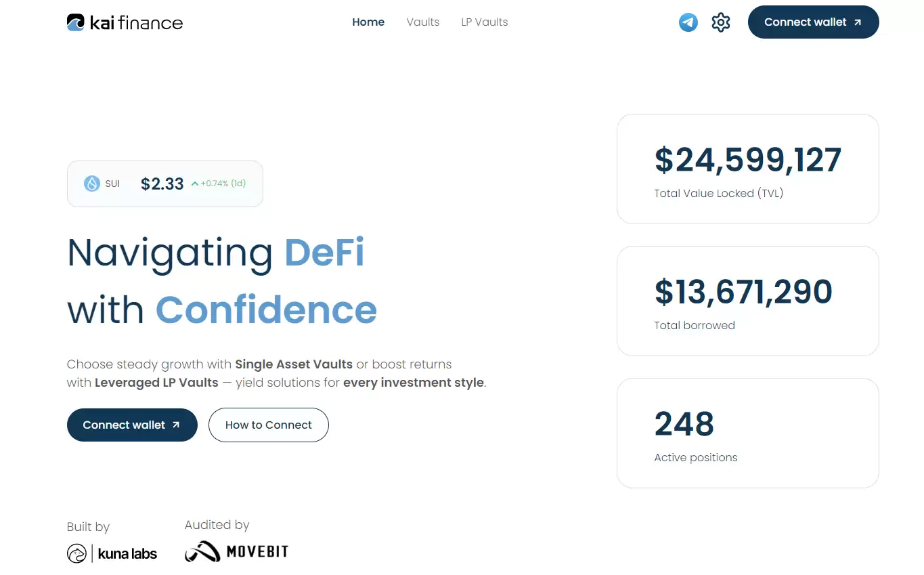Click the hero section Connect wallet button

coord(132,425)
